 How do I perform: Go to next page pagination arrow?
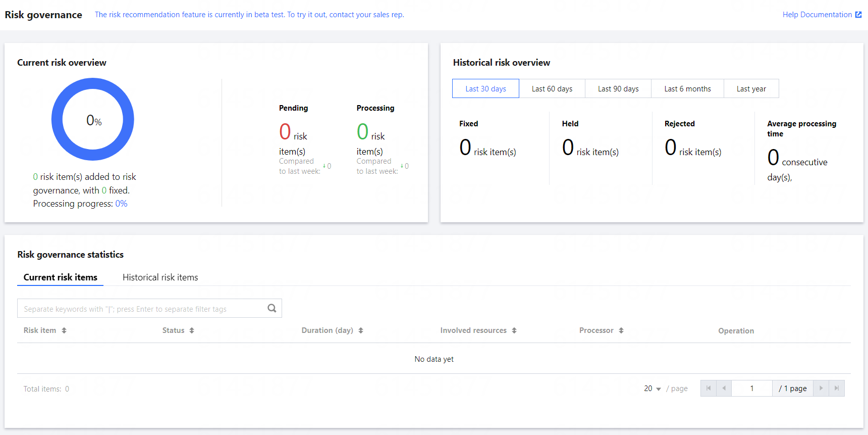(821, 388)
